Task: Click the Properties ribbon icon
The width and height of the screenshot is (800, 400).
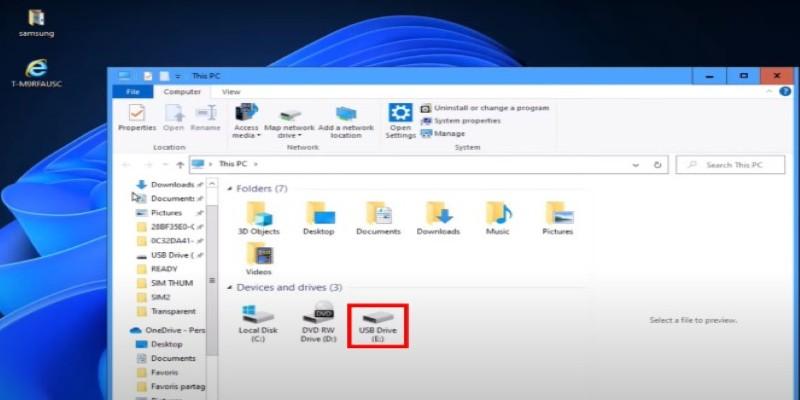Action: (137, 113)
